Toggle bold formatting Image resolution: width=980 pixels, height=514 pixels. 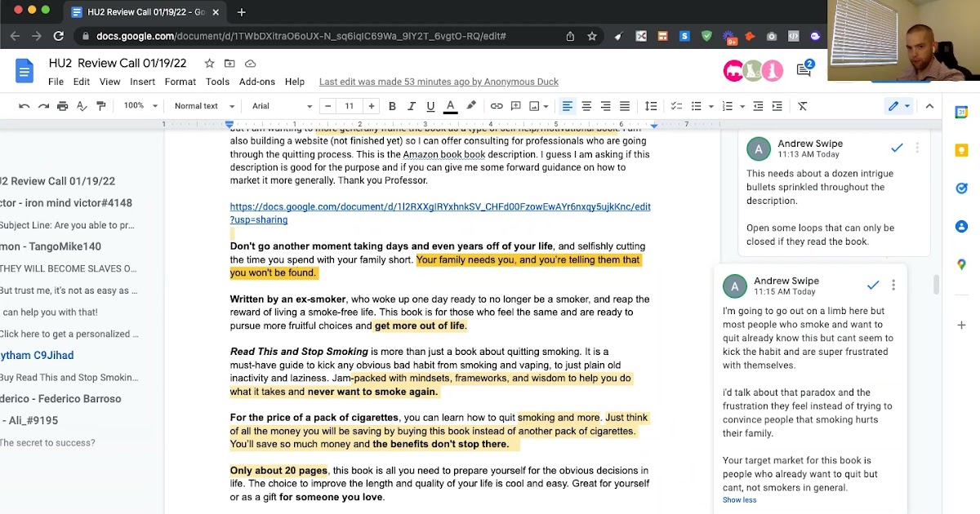coord(392,106)
